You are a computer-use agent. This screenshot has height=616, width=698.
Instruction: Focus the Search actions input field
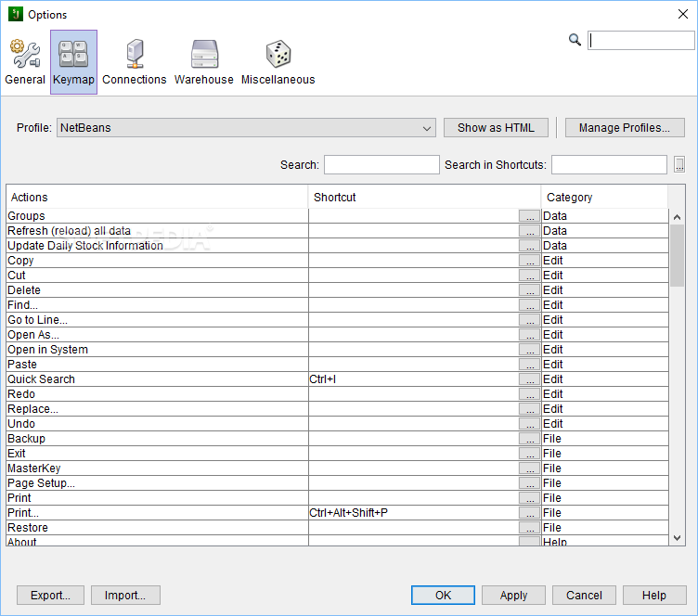pos(381,164)
